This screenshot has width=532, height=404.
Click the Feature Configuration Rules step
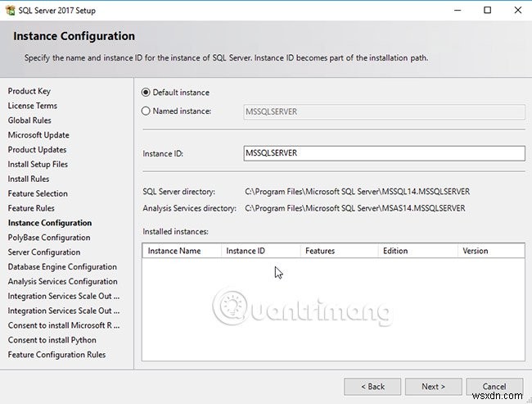click(56, 354)
